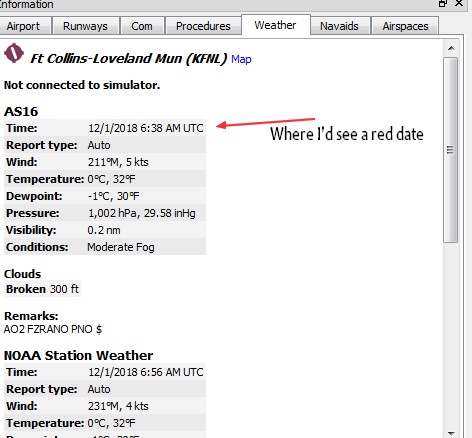Undock the Information panel with the float icon
Screen dimensions: 472x438
[443, 4]
